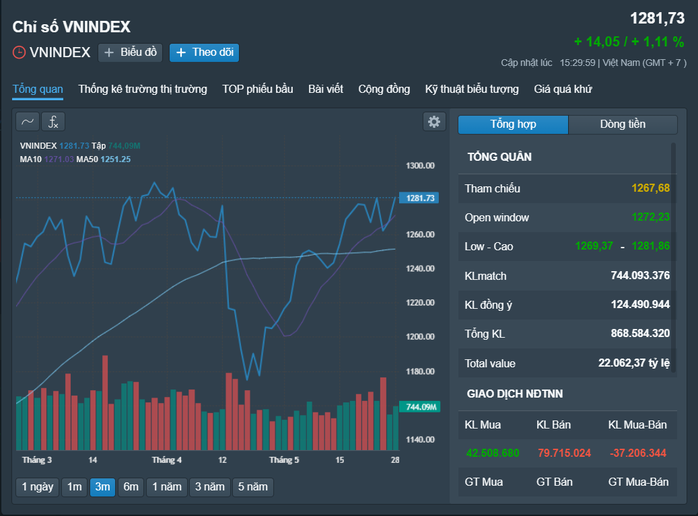This screenshot has width=698, height=516.
Task: Select 3m time range
Action: tap(102, 487)
